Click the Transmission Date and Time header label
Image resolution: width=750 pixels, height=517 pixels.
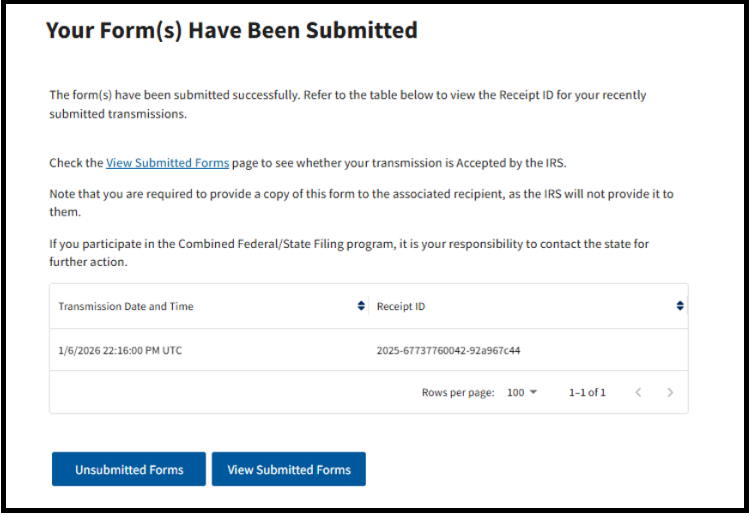(126, 306)
